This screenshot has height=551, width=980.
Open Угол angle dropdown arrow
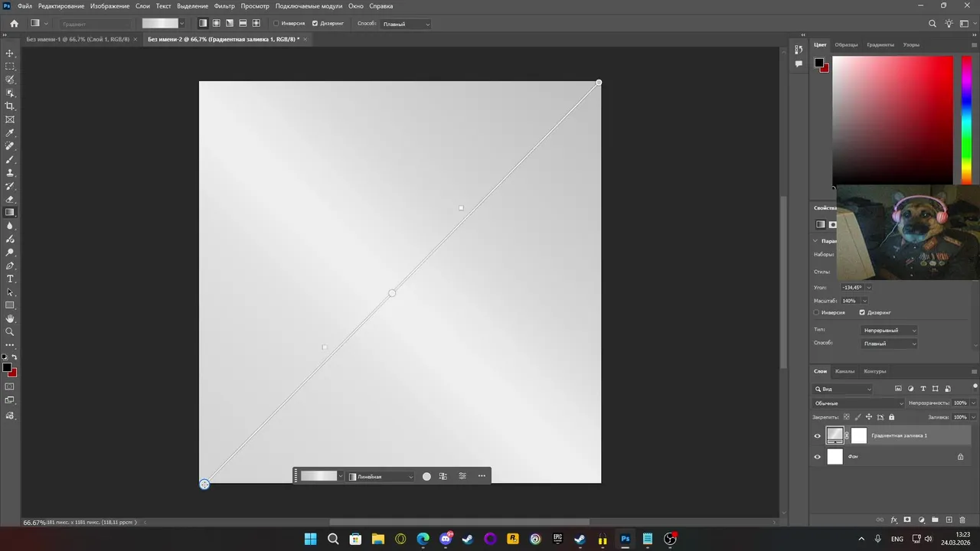(x=868, y=288)
